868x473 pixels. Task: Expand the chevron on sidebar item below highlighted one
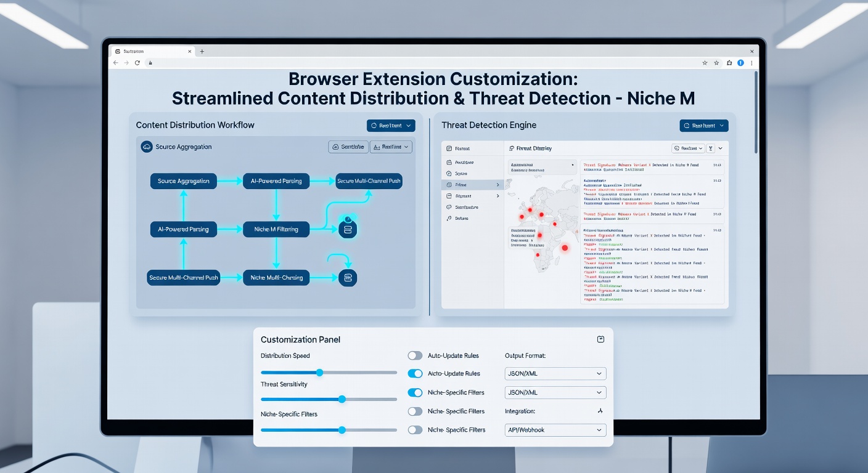497,196
